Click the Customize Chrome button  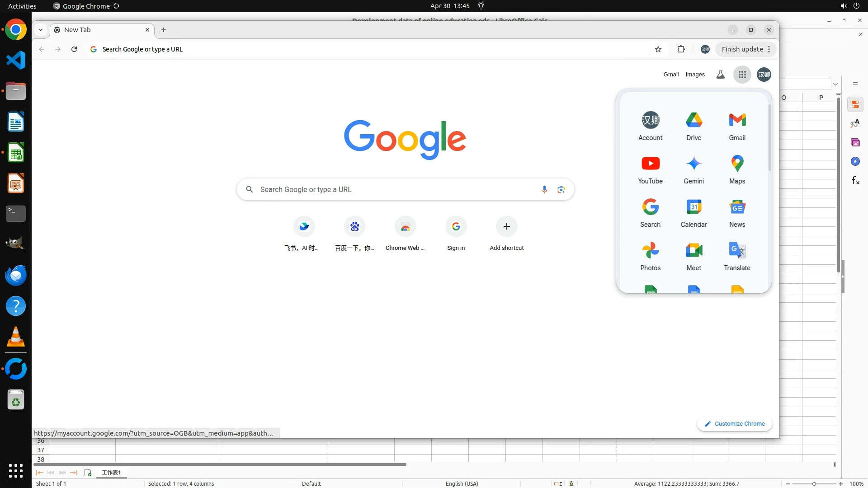[734, 423]
